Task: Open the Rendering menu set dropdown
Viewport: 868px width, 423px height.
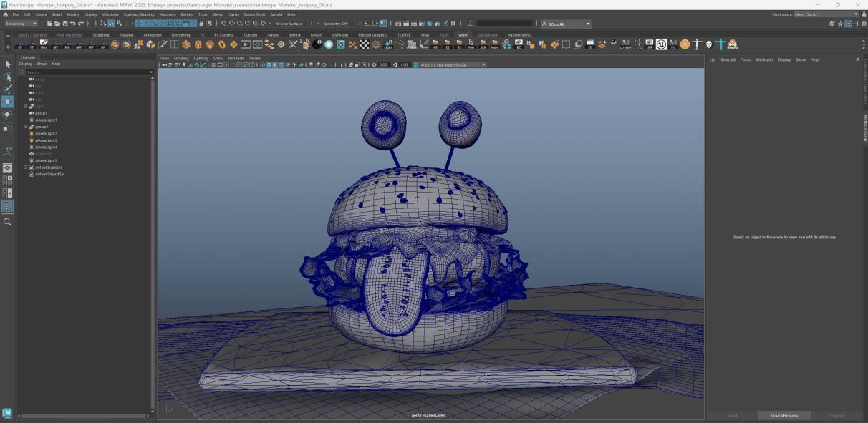Action: point(21,24)
